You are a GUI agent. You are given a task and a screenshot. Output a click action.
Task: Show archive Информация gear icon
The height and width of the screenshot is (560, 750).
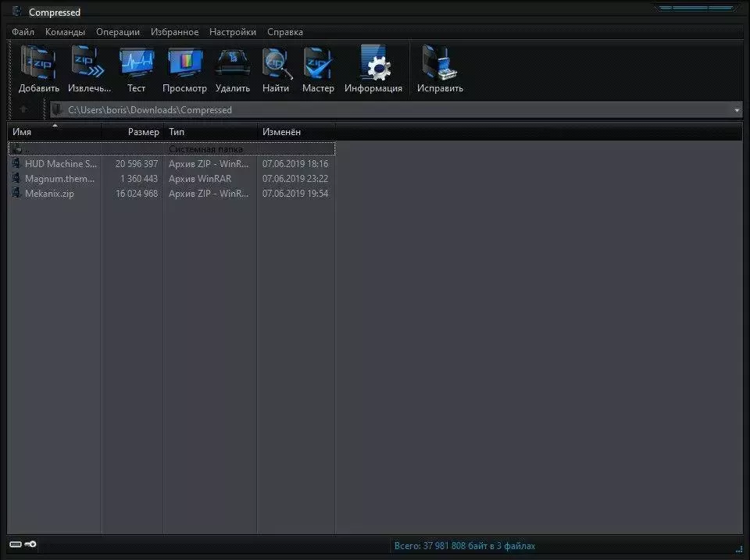point(373,64)
